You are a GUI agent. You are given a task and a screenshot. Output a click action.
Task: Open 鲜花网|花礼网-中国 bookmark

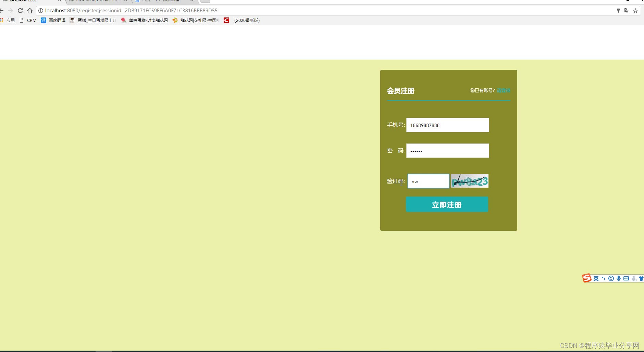point(196,20)
